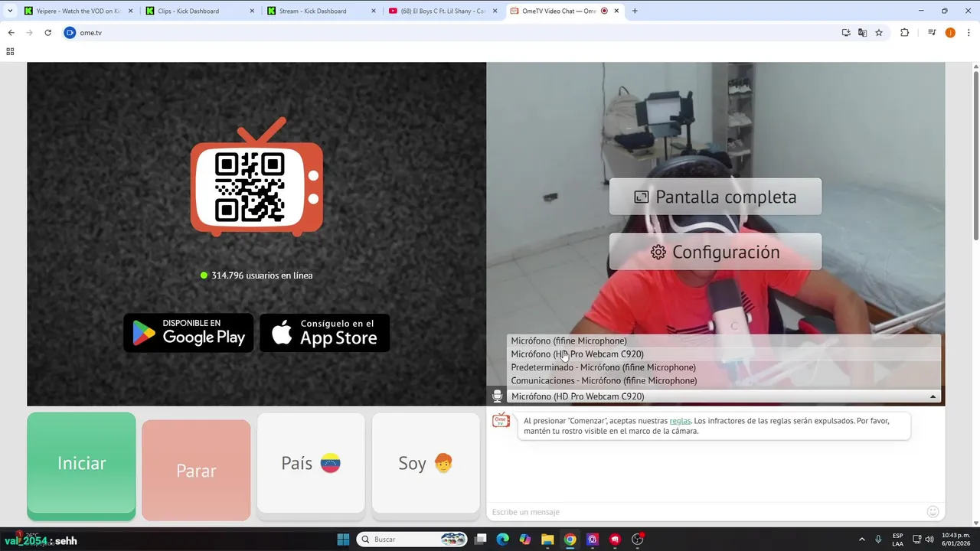Show hidden system tray icons
This screenshot has height=551, width=980.
pos(861,540)
